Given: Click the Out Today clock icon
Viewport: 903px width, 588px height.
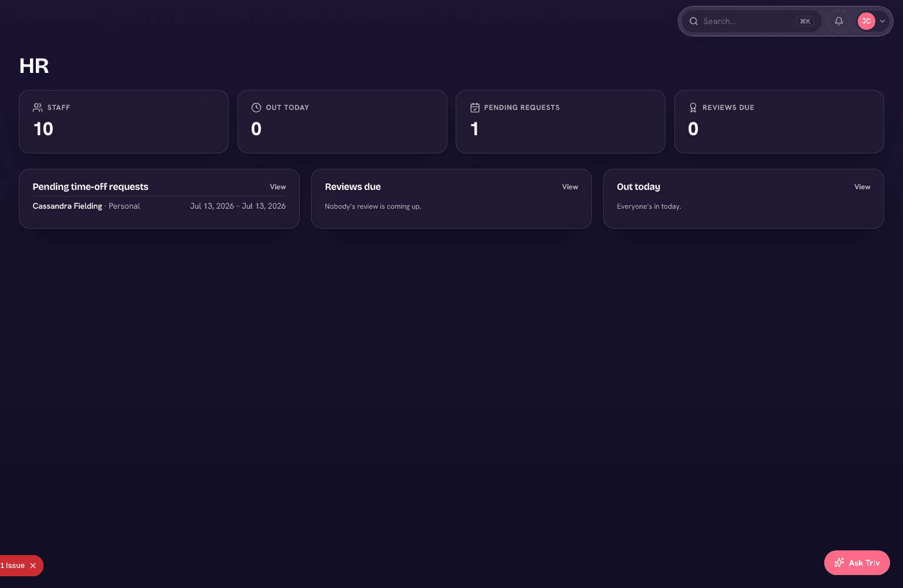Looking at the screenshot, I should (256, 108).
